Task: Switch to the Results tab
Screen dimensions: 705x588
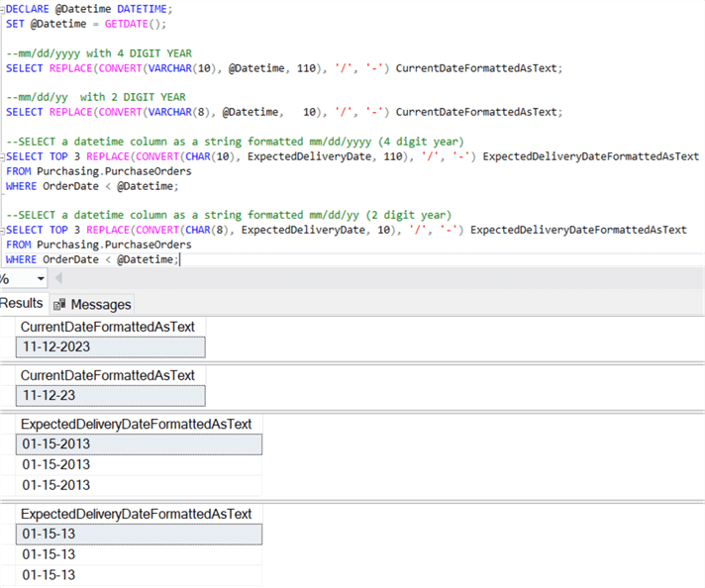Action: point(22,304)
